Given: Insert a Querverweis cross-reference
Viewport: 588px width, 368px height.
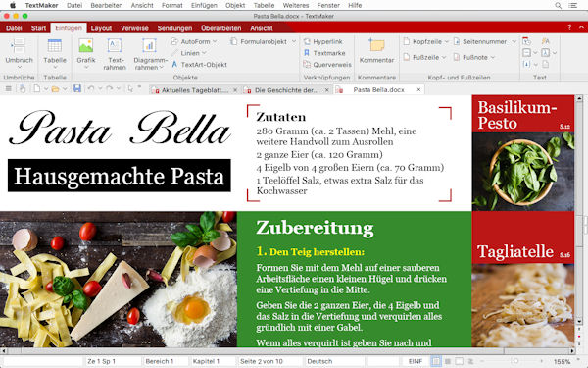Looking at the screenshot, I should coord(327,65).
